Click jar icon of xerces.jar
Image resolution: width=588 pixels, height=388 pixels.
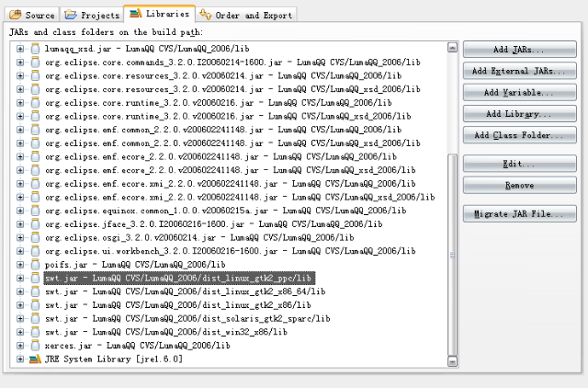coord(35,345)
